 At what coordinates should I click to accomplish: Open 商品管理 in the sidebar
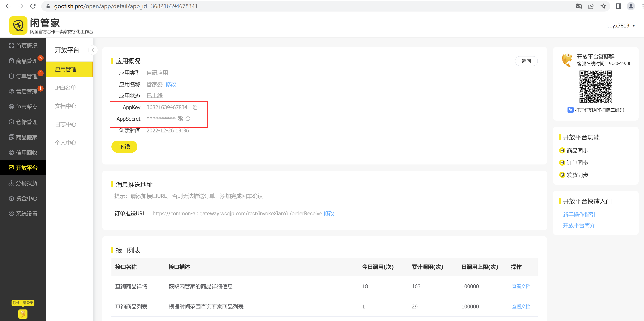(x=23, y=61)
